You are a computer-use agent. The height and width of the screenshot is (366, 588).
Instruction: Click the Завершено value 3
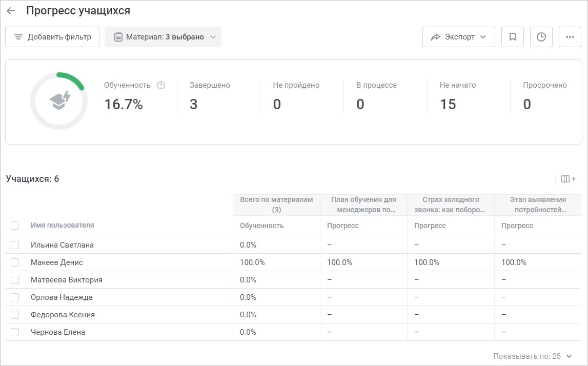coord(193,104)
